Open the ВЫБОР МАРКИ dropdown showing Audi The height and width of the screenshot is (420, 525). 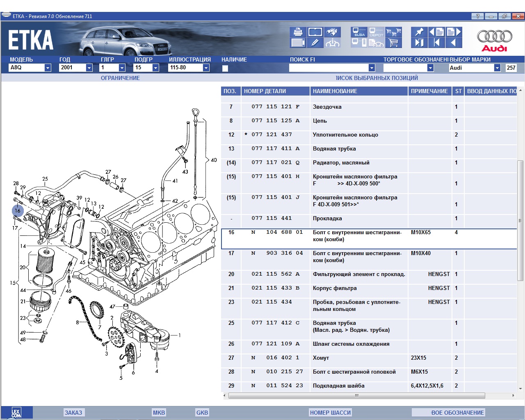click(x=497, y=68)
